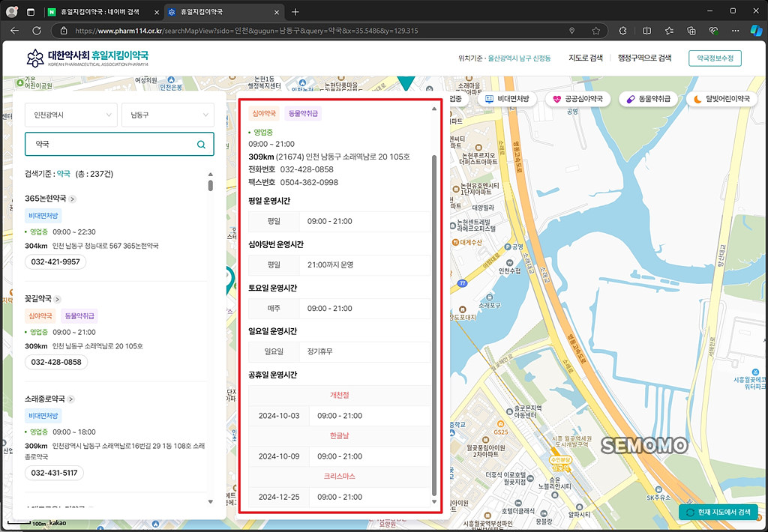The width and height of the screenshot is (768, 532).
Task: Open collections icon in toolbar
Action: click(691, 30)
